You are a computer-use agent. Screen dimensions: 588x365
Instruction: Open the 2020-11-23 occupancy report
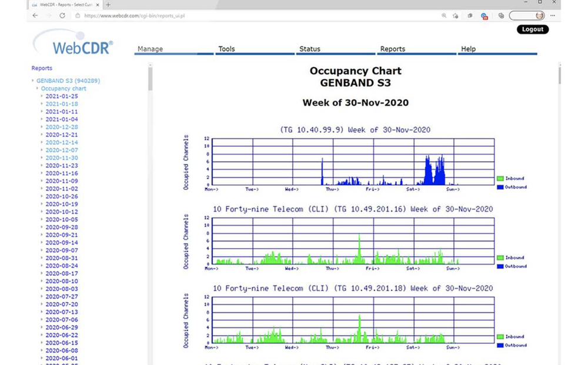click(x=62, y=166)
